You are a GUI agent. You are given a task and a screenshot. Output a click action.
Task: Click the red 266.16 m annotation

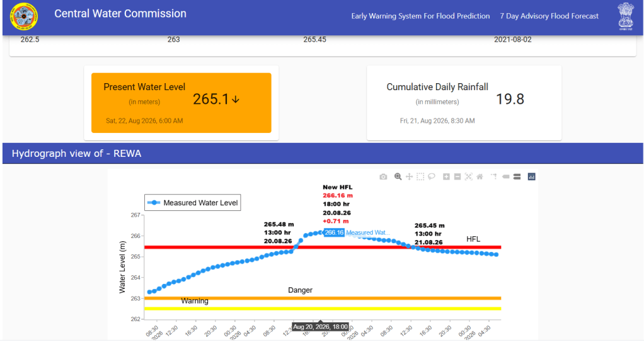(x=338, y=195)
